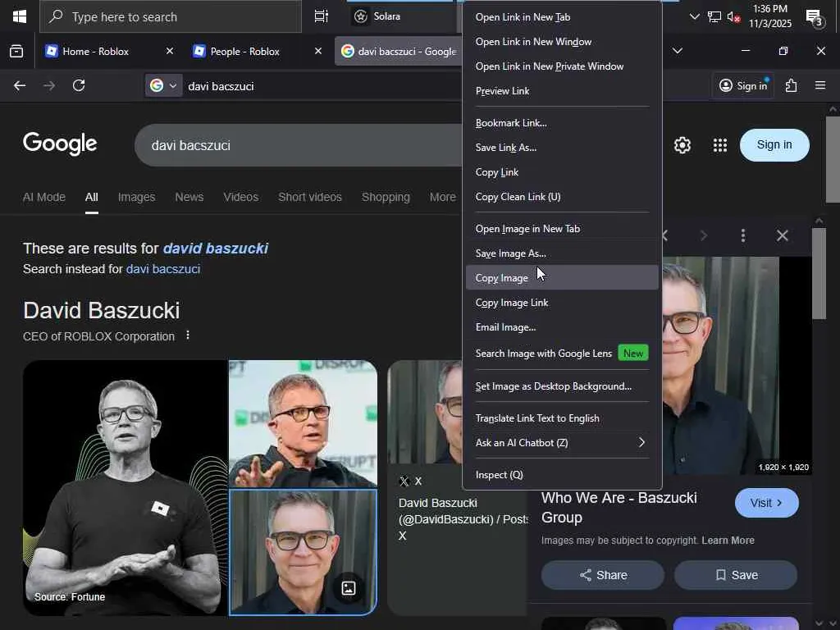Viewport: 840px width, 630px height.
Task: Click the Google logo
Action: (x=60, y=144)
